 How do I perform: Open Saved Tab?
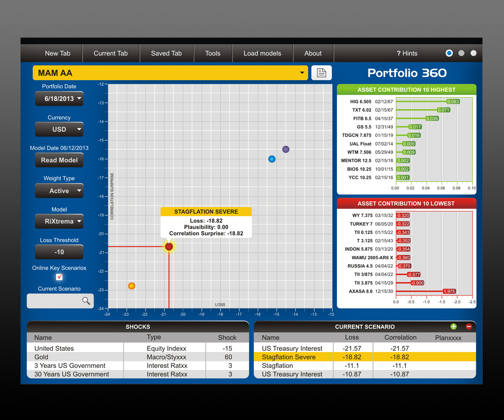click(166, 53)
